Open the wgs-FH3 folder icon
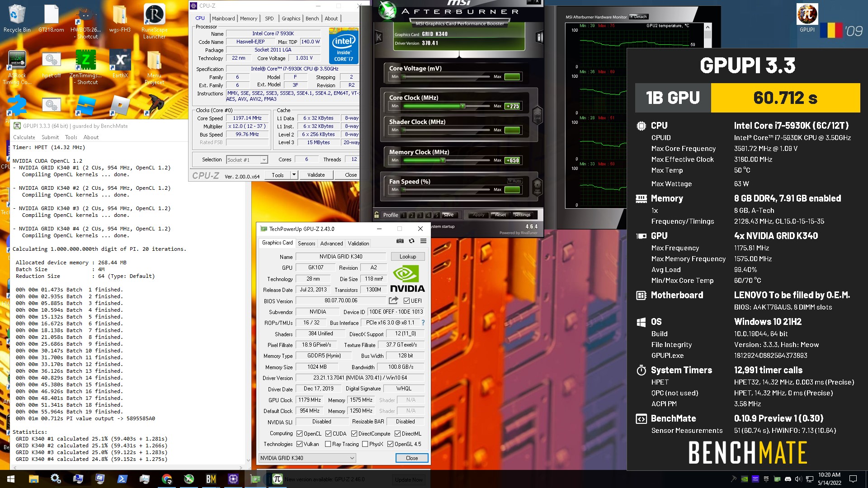Screen dimensions: 868x488 [x=120, y=18]
